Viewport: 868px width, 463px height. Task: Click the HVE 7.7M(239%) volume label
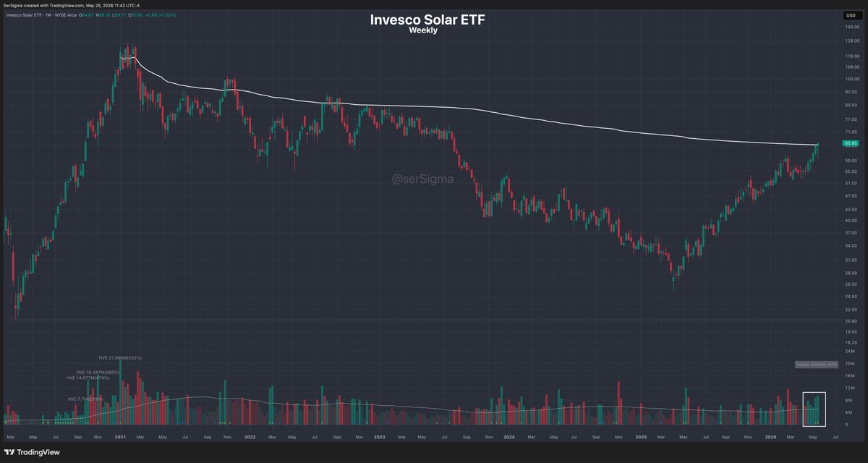coord(85,399)
